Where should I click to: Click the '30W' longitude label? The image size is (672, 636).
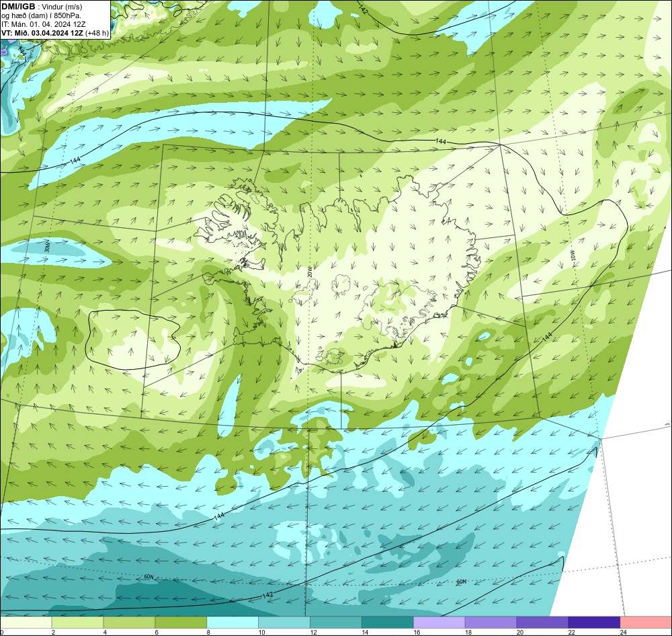(x=47, y=247)
